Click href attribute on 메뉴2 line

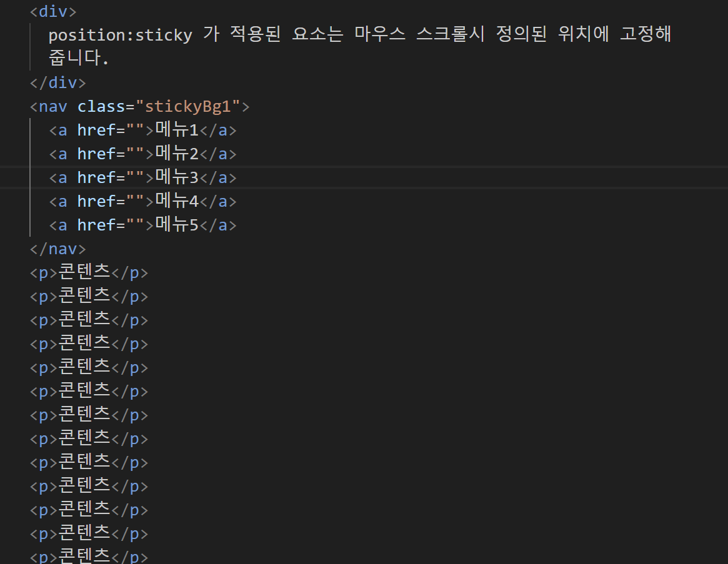pos(96,154)
